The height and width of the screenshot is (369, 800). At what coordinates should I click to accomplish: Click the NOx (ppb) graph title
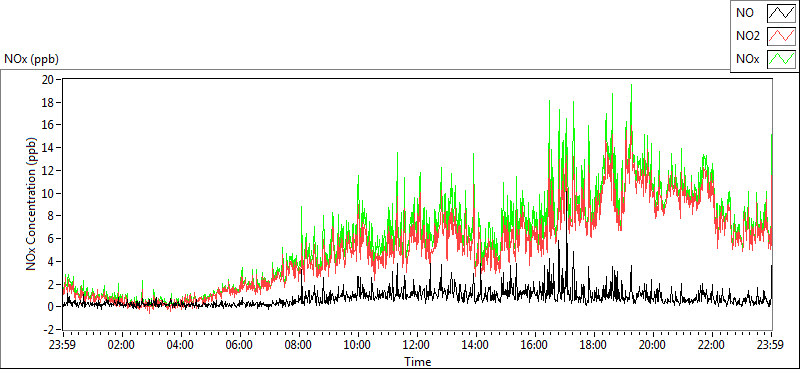31,59
